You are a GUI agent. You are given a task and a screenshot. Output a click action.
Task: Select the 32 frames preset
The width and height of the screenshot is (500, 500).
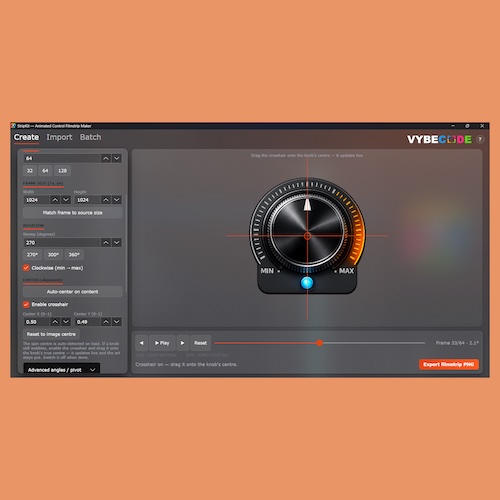click(30, 171)
